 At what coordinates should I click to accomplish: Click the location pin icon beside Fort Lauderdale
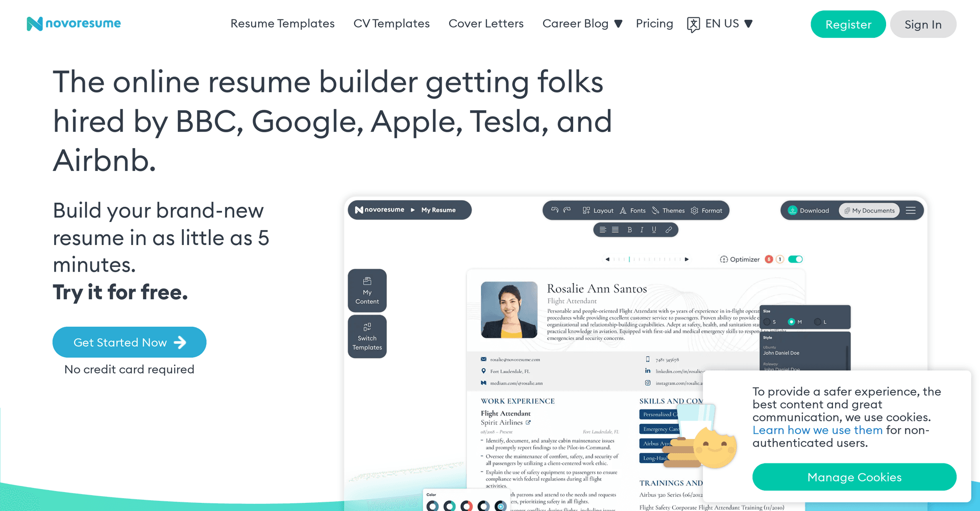pos(483,371)
